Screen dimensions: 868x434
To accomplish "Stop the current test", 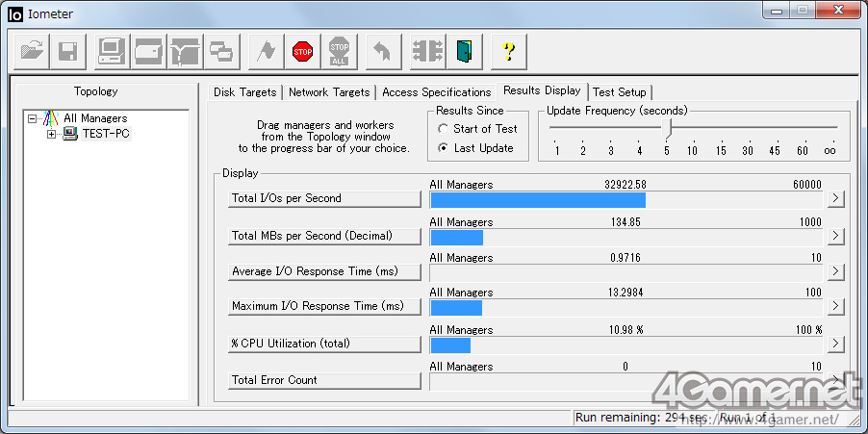I will click(303, 51).
